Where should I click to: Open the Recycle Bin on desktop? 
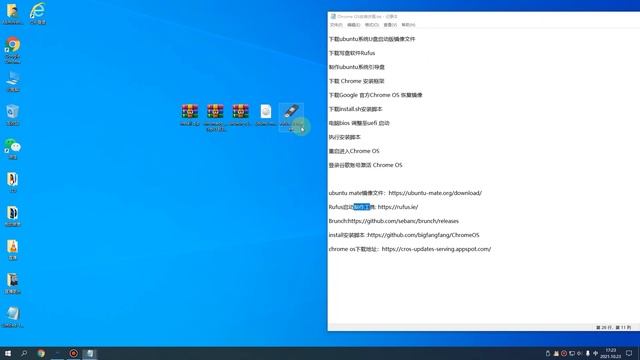[13, 115]
